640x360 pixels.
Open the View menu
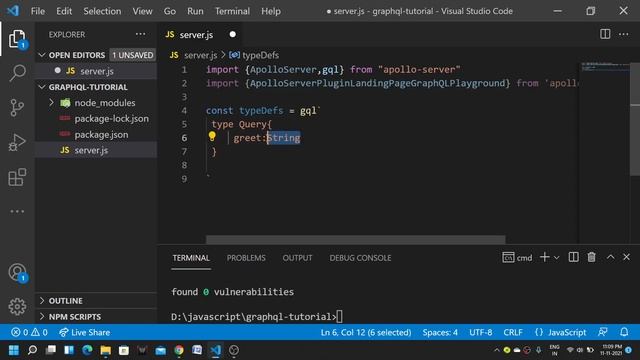pyautogui.click(x=142, y=11)
